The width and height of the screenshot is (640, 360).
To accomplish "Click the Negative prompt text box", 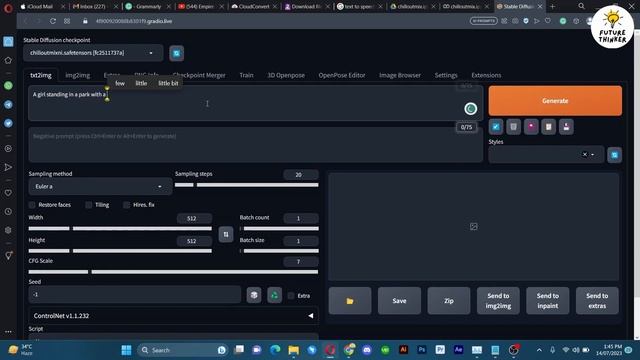I will [x=256, y=145].
